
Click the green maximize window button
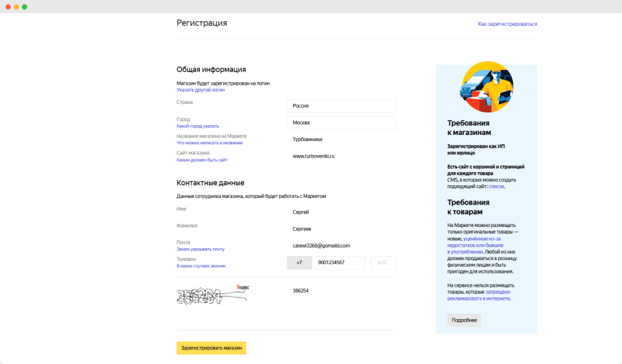click(24, 7)
